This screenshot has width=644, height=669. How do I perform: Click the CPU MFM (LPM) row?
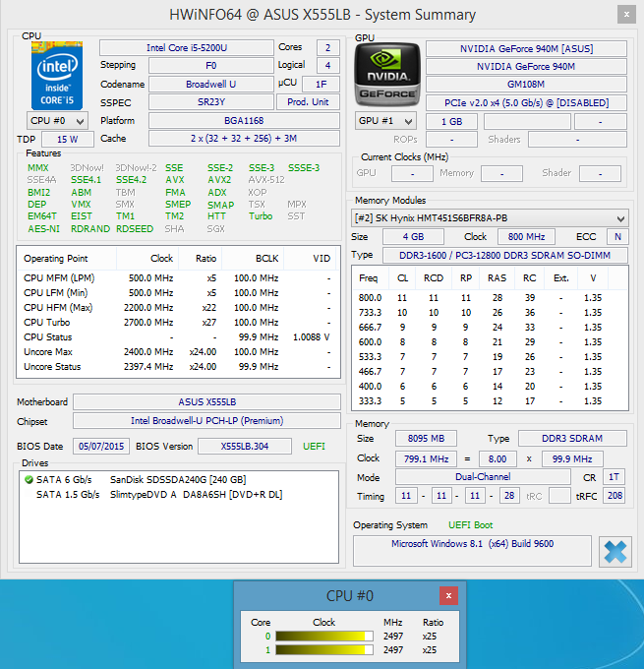point(178,278)
